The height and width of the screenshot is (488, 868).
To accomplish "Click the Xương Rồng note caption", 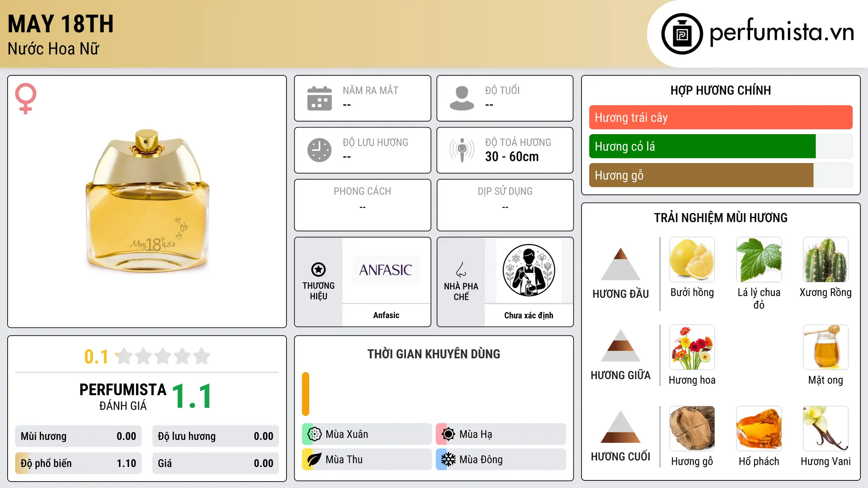I will coord(826,292).
